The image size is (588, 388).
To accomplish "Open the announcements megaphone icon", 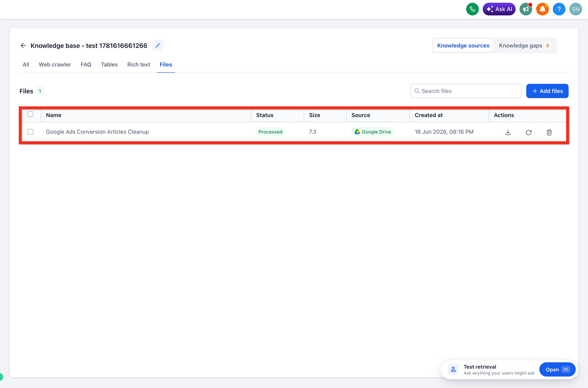I will click(x=526, y=9).
